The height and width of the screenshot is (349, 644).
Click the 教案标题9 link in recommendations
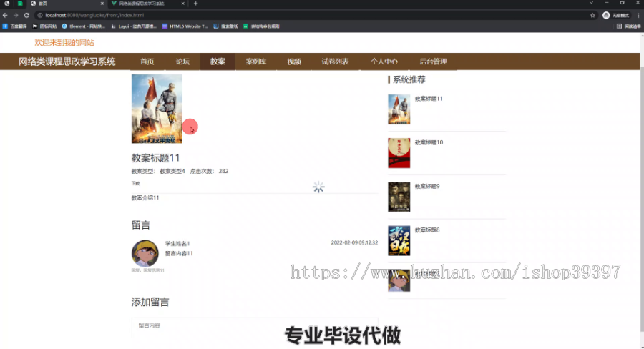[x=427, y=186]
